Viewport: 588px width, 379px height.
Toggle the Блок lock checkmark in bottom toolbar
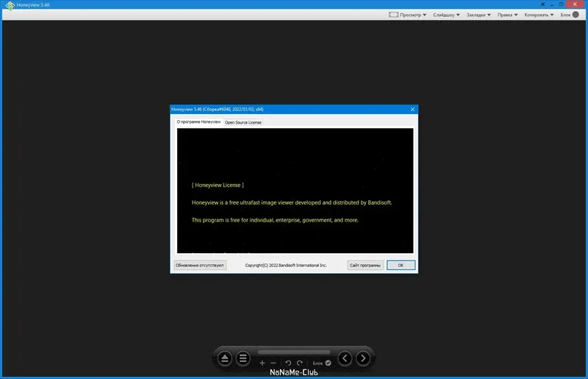coord(328,363)
